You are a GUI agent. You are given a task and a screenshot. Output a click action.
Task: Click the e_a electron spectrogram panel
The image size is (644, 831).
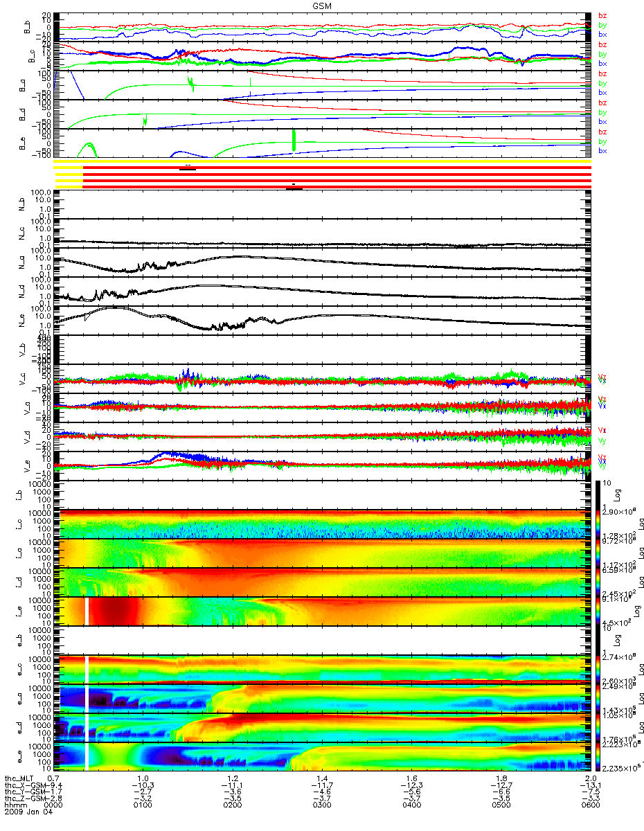[323, 698]
